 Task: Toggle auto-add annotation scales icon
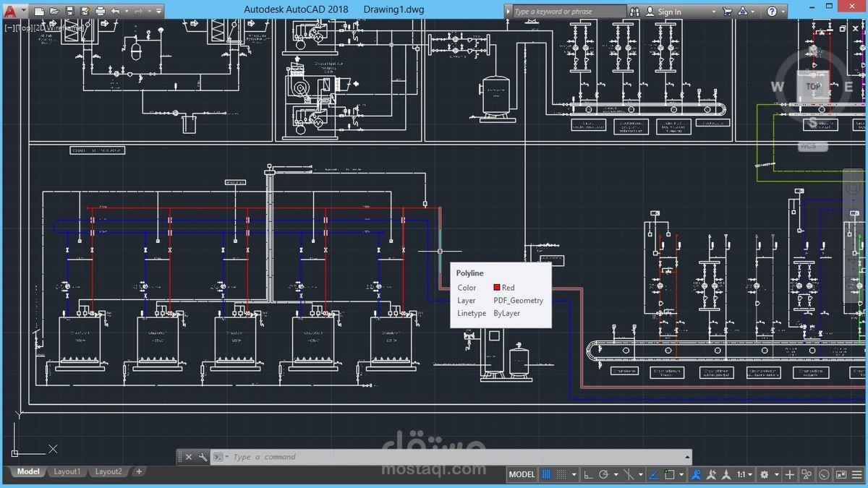[x=712, y=475]
